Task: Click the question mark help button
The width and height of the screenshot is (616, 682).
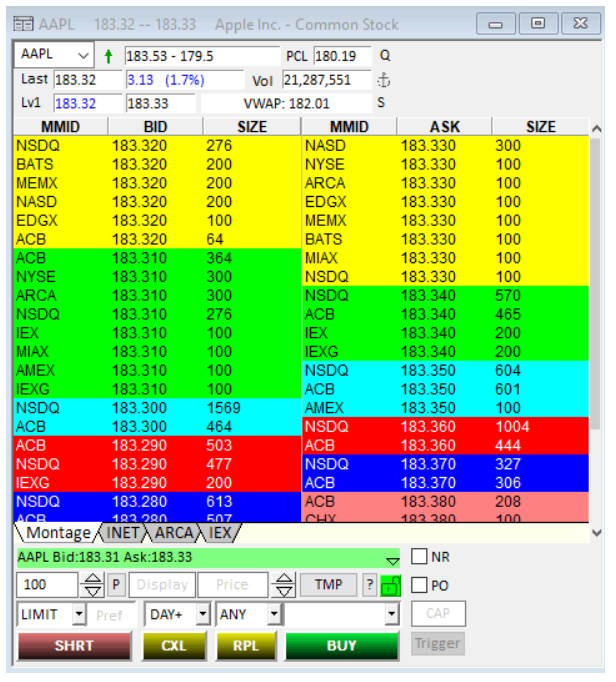Action: [369, 585]
